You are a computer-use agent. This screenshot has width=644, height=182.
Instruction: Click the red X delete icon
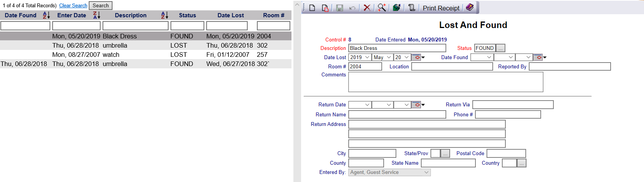pyautogui.click(x=367, y=8)
